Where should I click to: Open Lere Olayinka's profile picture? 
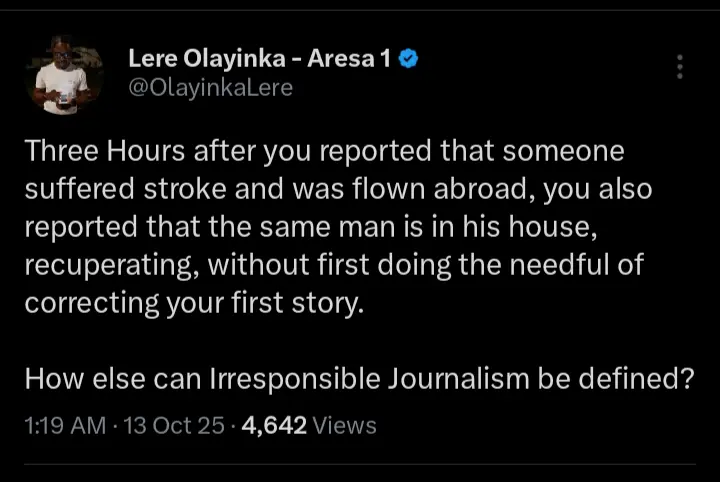(x=64, y=74)
